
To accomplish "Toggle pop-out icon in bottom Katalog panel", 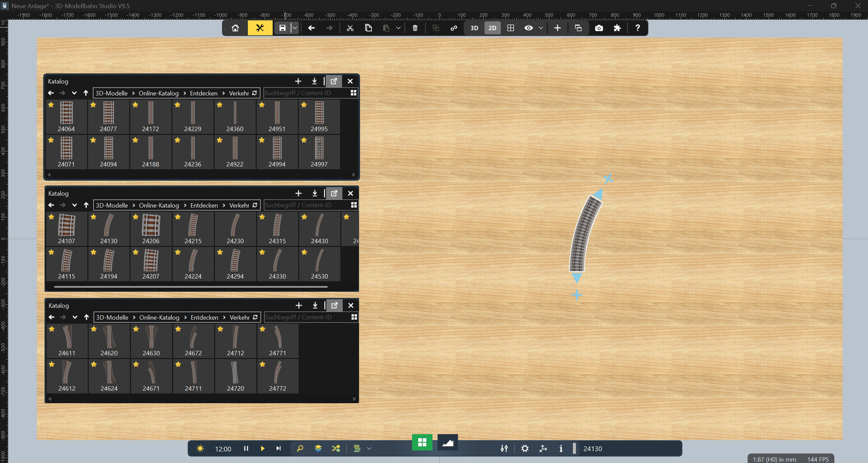I will pyautogui.click(x=335, y=305).
